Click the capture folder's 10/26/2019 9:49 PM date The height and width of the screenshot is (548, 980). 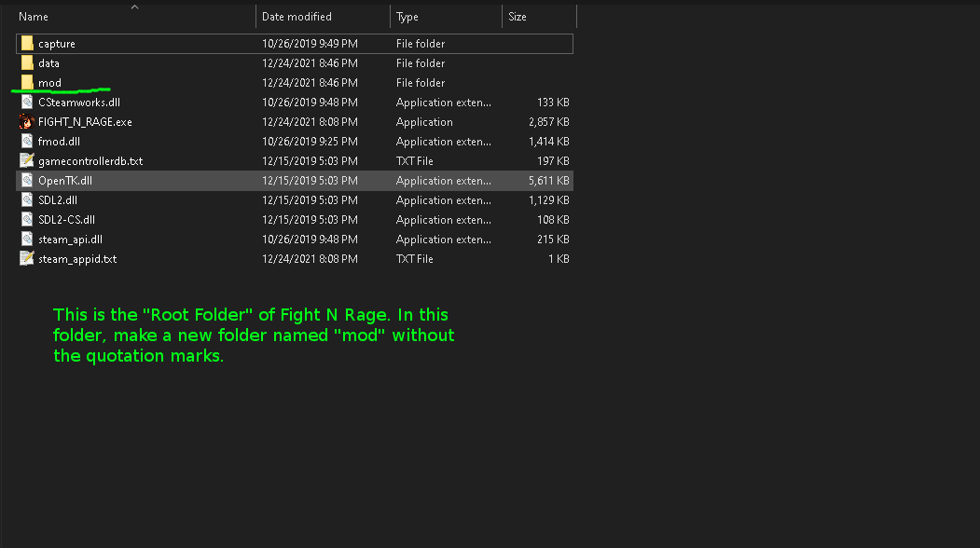click(x=310, y=44)
